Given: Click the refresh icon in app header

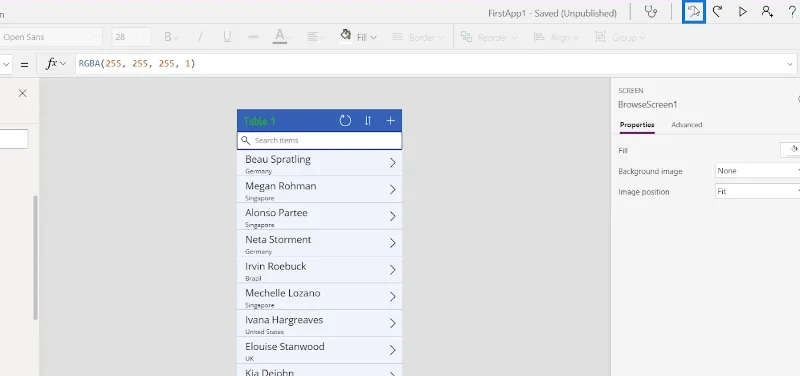Looking at the screenshot, I should (345, 120).
